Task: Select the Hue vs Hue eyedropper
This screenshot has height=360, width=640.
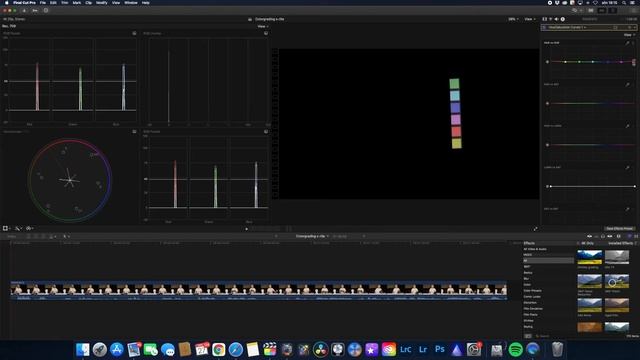Action: [x=627, y=43]
